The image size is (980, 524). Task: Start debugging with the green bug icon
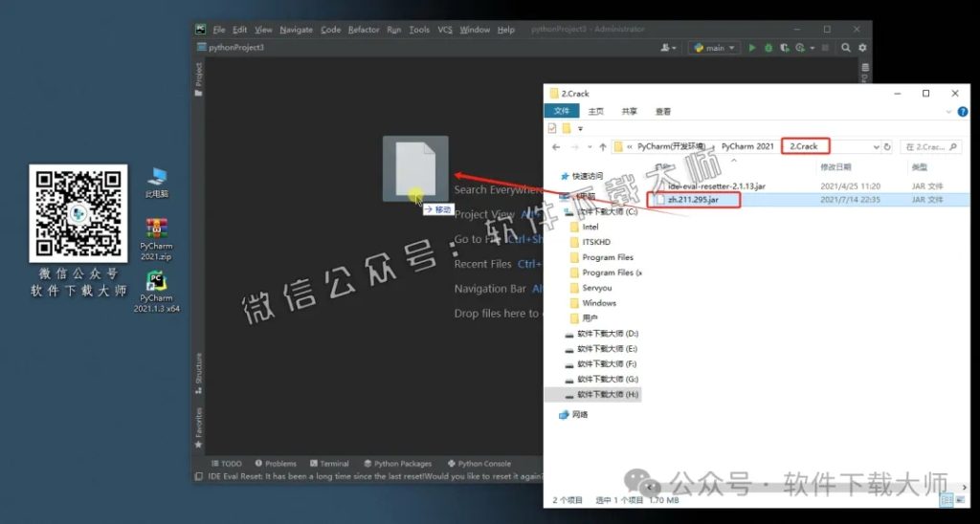[768, 48]
